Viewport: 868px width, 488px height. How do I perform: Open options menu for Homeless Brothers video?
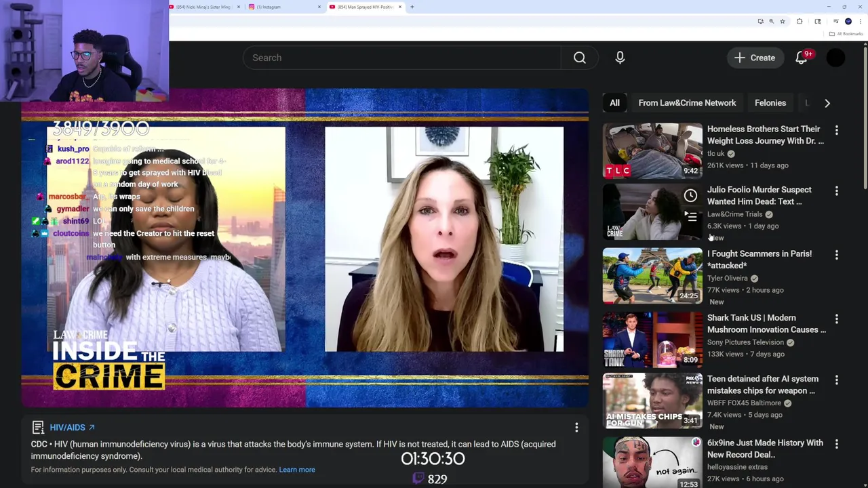836,129
